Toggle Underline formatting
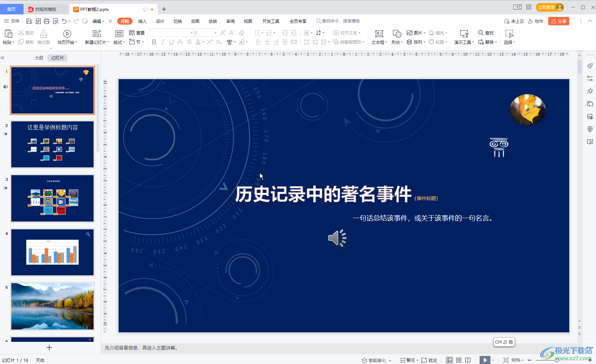Viewport: 596px width, 364px height. coord(171,42)
